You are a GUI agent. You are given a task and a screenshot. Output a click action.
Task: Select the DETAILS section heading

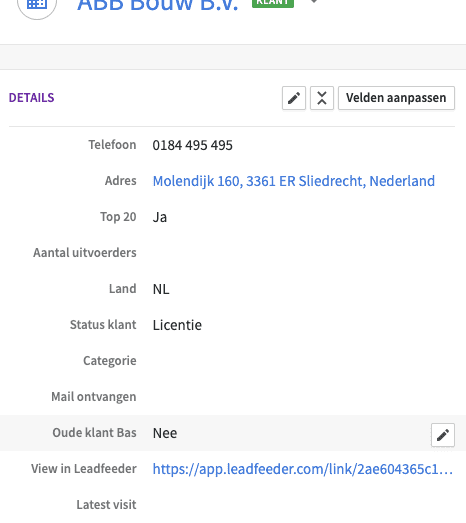pyautogui.click(x=31, y=98)
